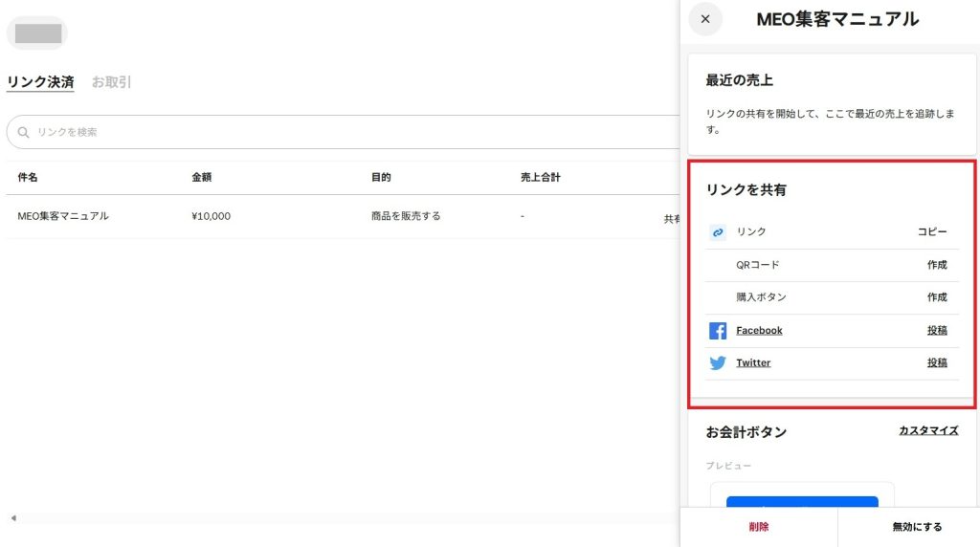Click the リンクを共有 heading
Image resolution: width=980 pixels, height=547 pixels.
click(746, 190)
